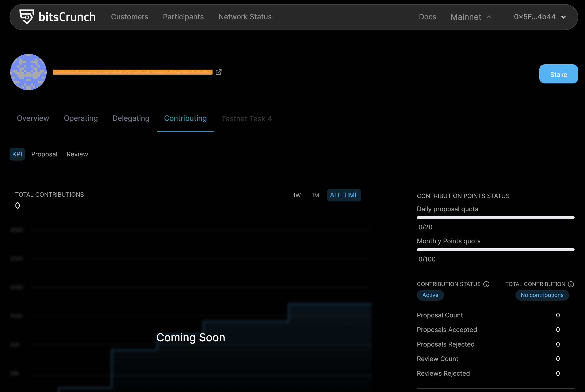Click the 0/20 quota value
This screenshot has width=585, height=392.
pyautogui.click(x=425, y=227)
